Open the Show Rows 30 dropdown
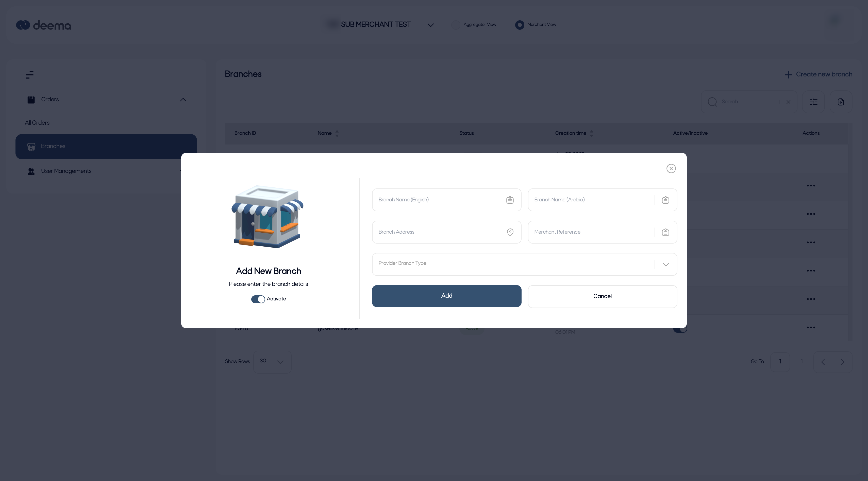 click(x=272, y=361)
